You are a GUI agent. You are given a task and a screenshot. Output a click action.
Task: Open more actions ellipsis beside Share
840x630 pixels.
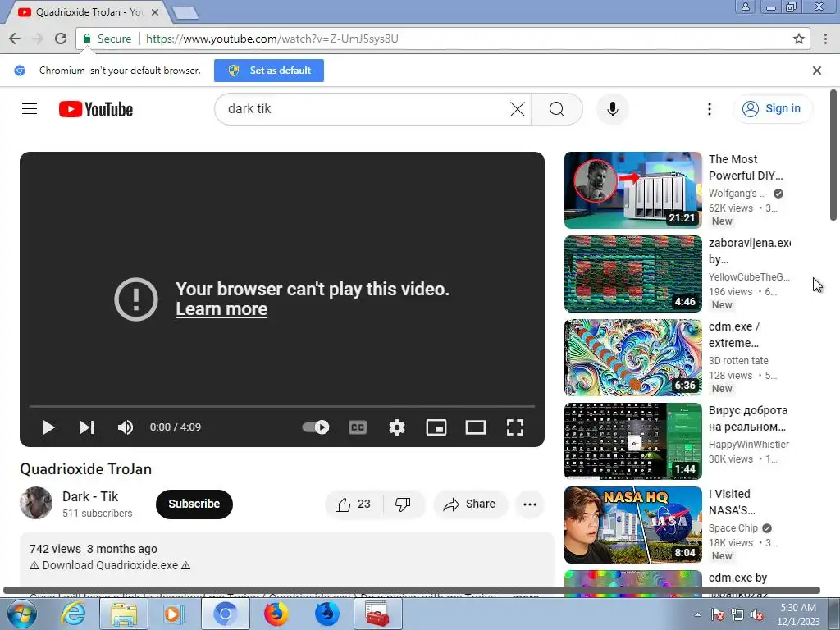[529, 504]
